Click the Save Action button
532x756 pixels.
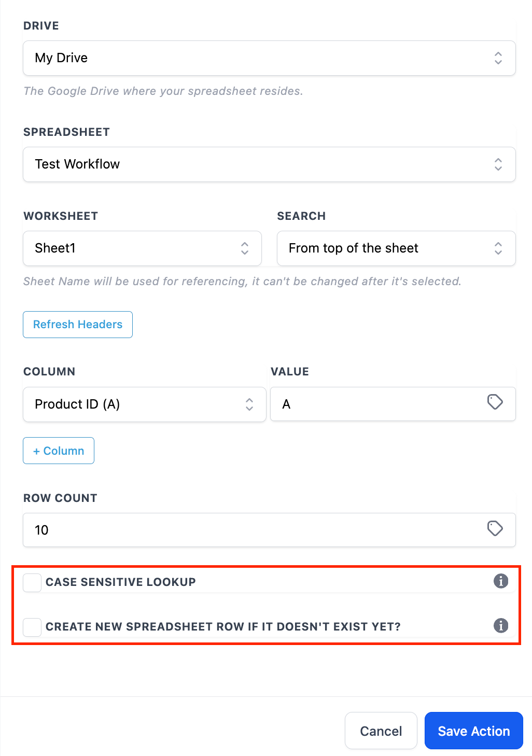(473, 731)
